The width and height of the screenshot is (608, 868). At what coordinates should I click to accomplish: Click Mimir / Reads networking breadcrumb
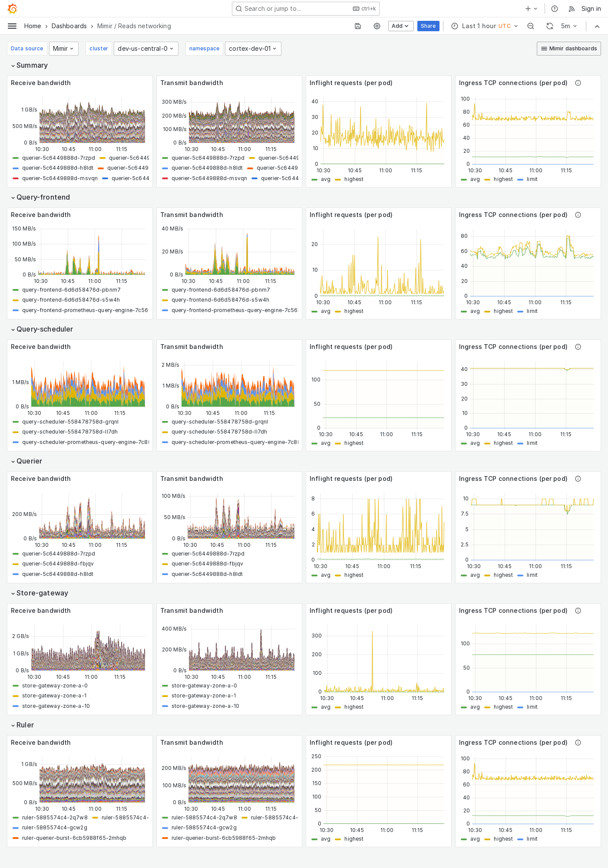click(134, 26)
